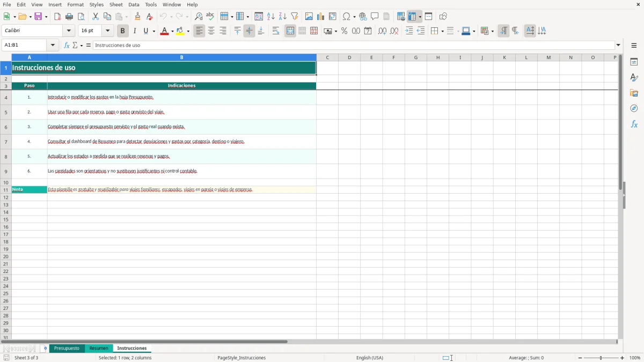Viewport: 644px width, 362px height.
Task: Toggle Italic formatting
Action: point(135,31)
